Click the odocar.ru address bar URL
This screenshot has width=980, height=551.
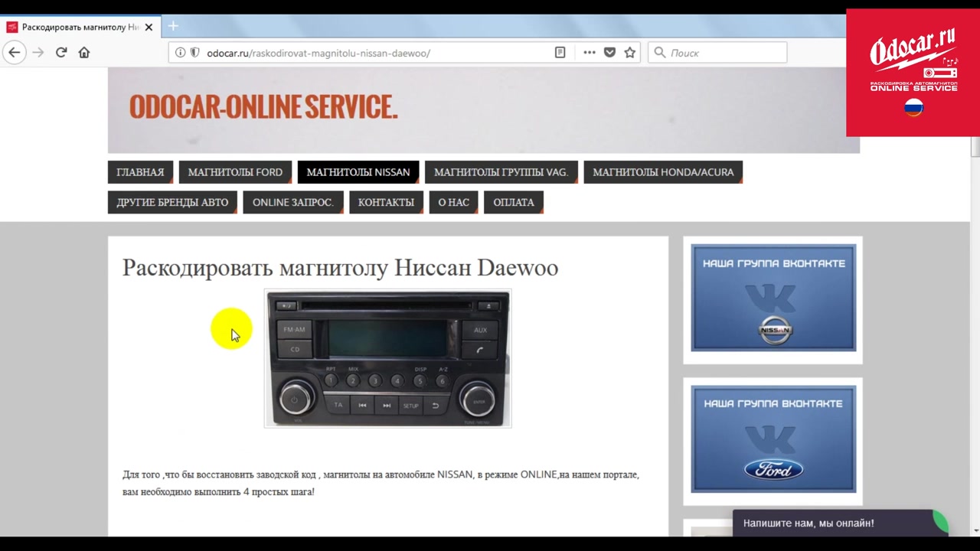318,53
